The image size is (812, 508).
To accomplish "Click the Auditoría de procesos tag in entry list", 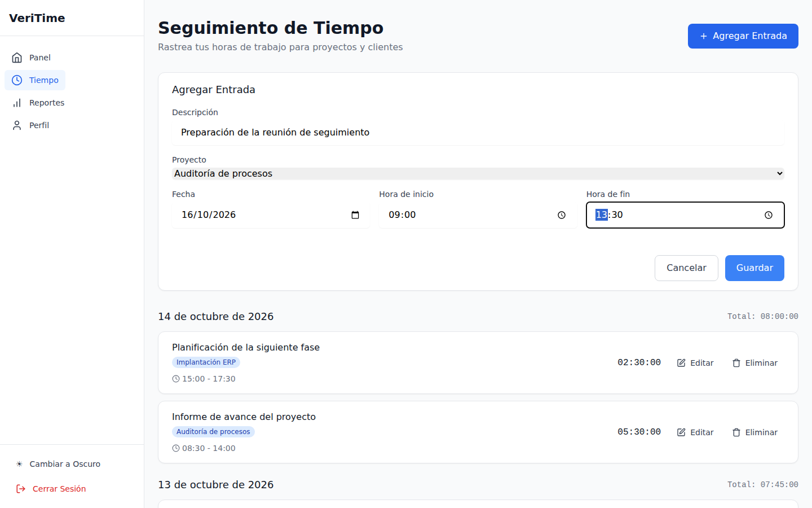I will (213, 432).
